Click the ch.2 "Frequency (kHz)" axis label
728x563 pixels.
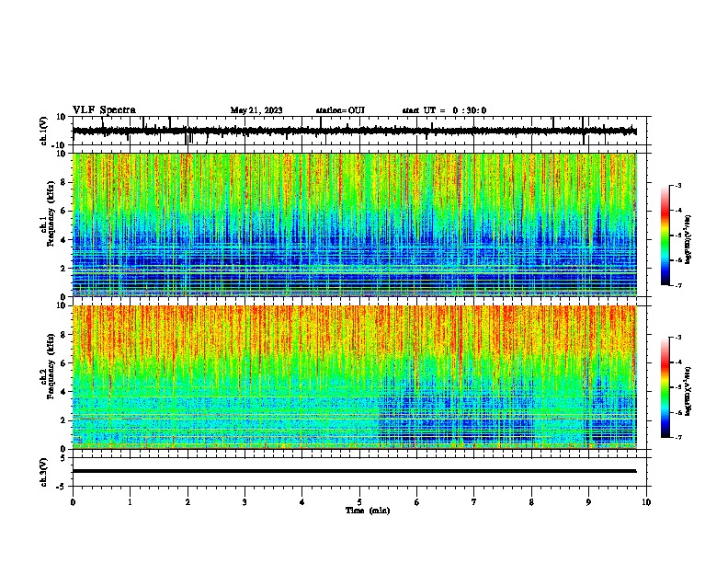(x=51, y=366)
